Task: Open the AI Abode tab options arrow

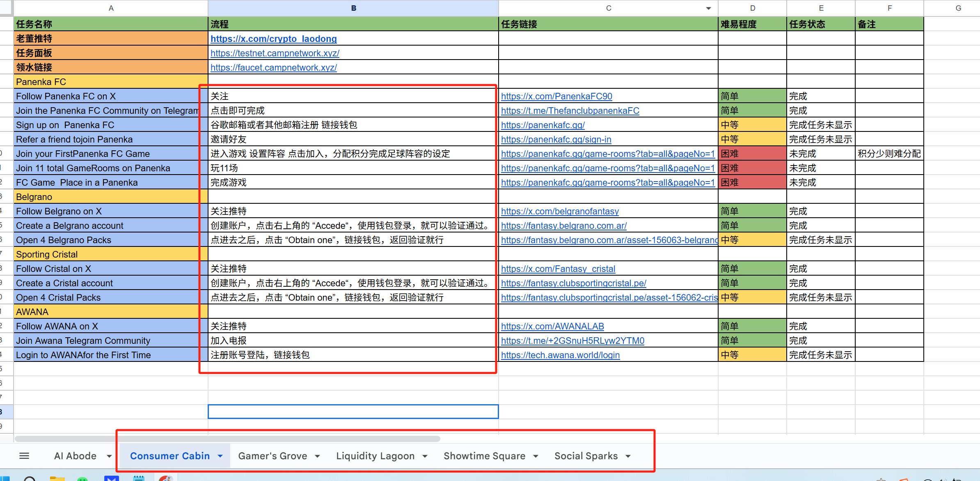Action: 109,456
